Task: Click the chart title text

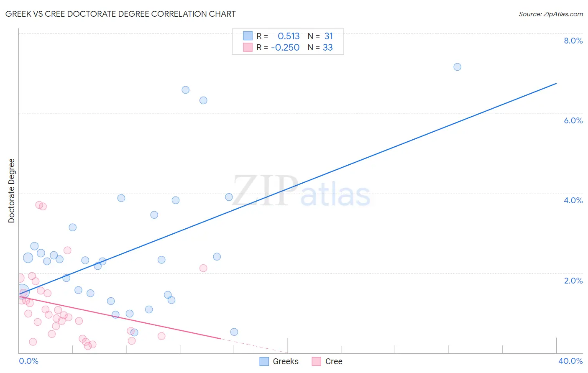Action: coord(120,14)
